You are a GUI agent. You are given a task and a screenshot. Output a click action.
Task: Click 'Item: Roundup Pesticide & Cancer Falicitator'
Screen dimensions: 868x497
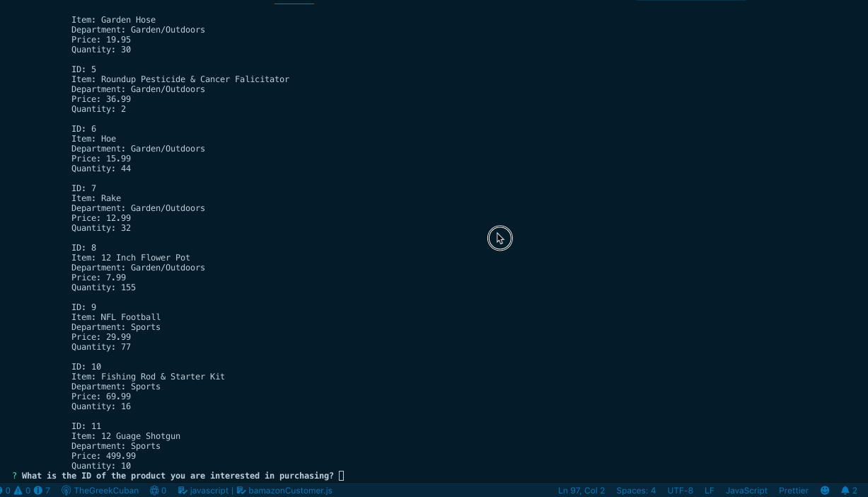click(180, 79)
